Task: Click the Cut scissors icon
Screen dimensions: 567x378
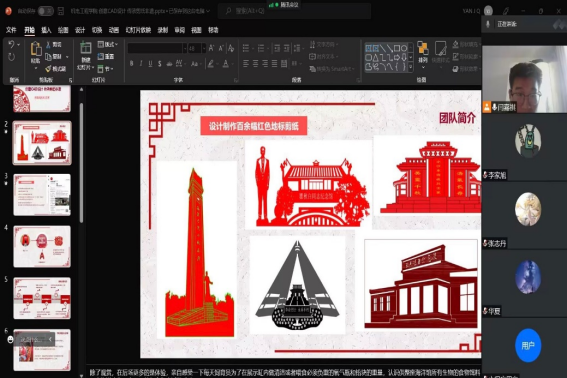Action: point(48,44)
